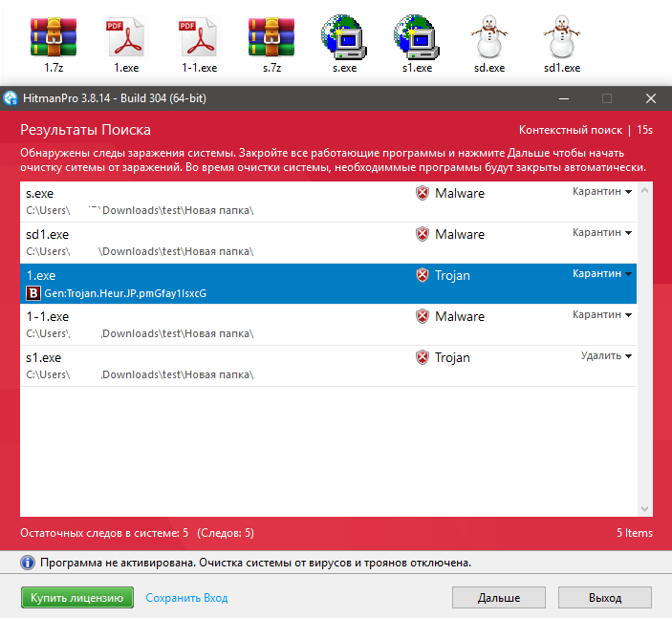Select the s.exe result row name
This screenshot has height=618, width=672.
tap(39, 194)
